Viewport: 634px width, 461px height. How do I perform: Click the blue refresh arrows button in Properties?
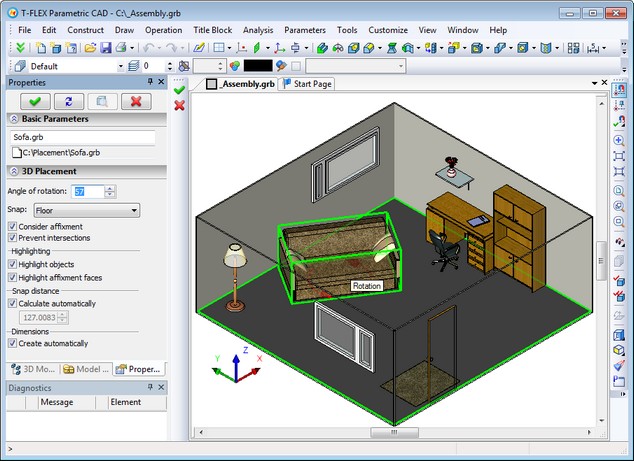coord(68,101)
